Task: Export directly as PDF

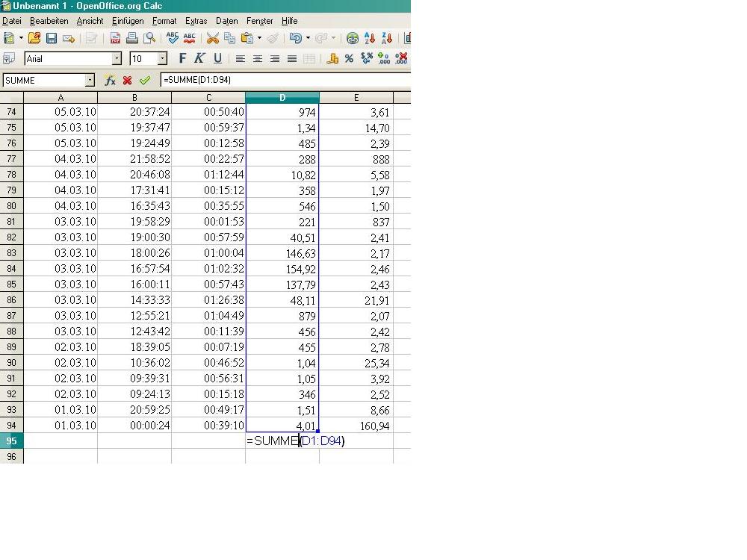Action: tap(115, 38)
